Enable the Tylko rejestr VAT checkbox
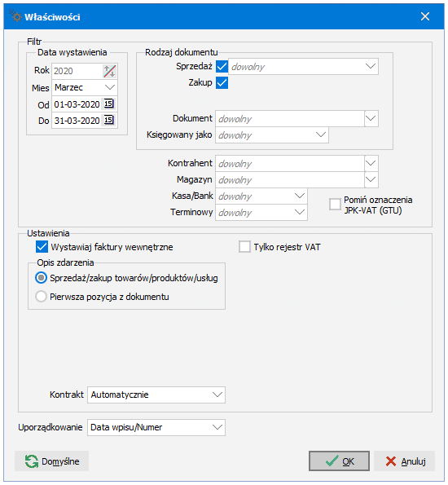 pyautogui.click(x=244, y=247)
